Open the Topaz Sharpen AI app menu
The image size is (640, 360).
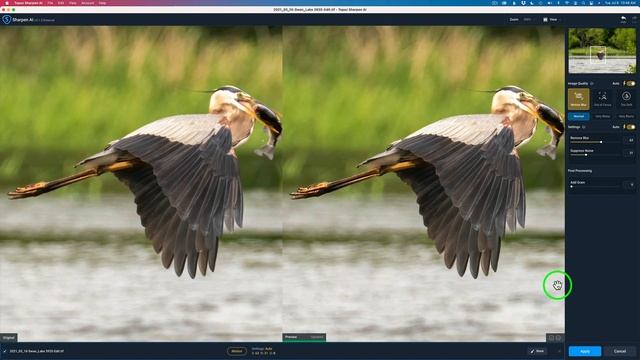(28, 3)
